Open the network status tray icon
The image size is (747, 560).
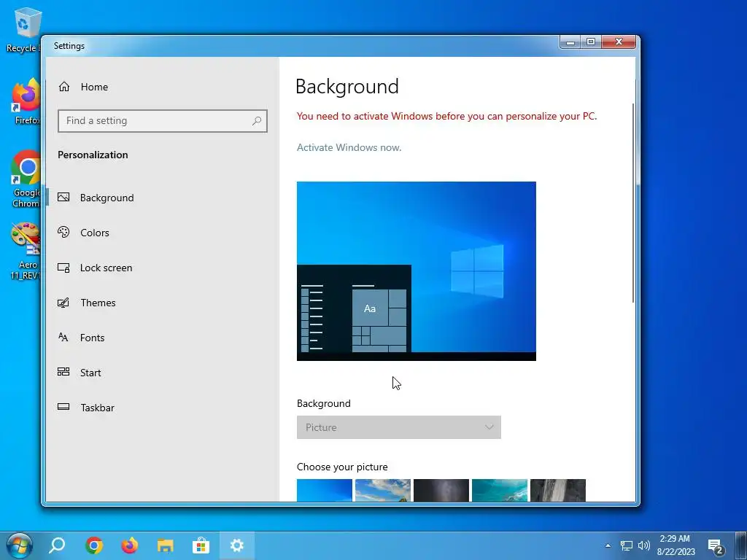627,545
